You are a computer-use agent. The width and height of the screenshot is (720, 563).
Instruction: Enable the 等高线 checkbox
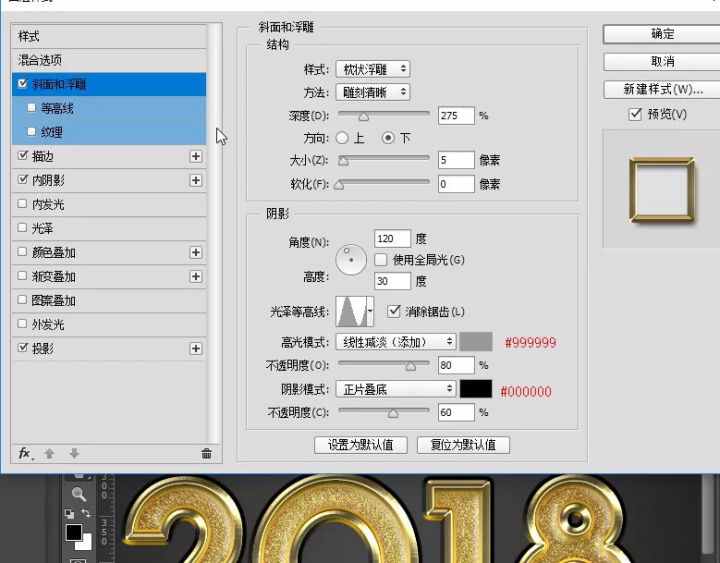click(x=31, y=107)
